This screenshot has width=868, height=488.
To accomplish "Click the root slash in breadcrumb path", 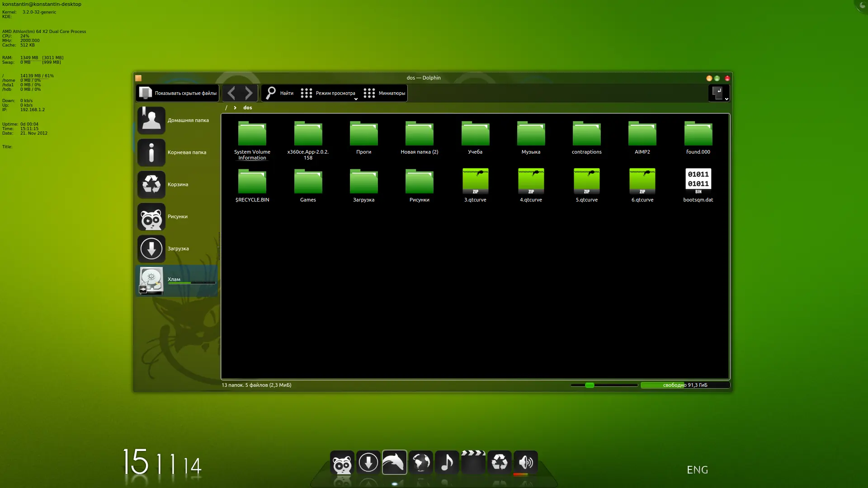I will (x=226, y=108).
